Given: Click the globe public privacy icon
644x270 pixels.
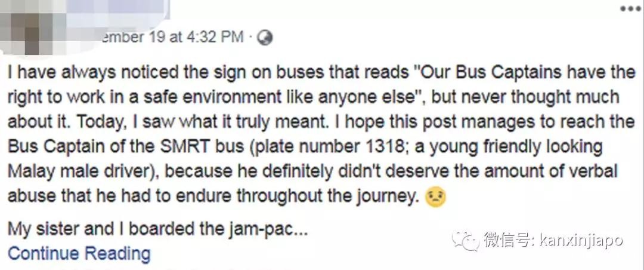Looking at the screenshot, I should pos(265,37).
